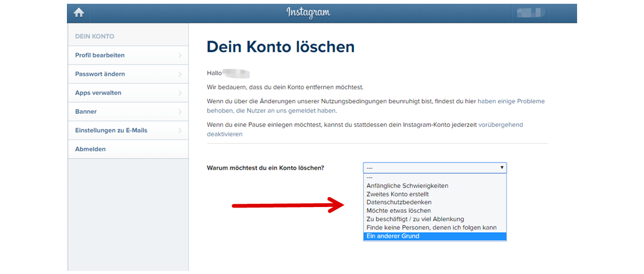644x274 pixels.
Task: Open Apps verwalten in the sidebar
Action: [128, 93]
